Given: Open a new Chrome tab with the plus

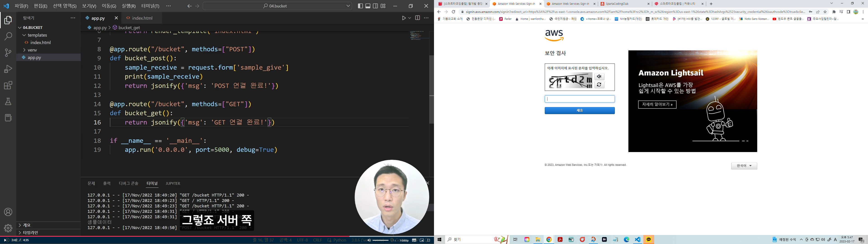Looking at the screenshot, I should (711, 4).
